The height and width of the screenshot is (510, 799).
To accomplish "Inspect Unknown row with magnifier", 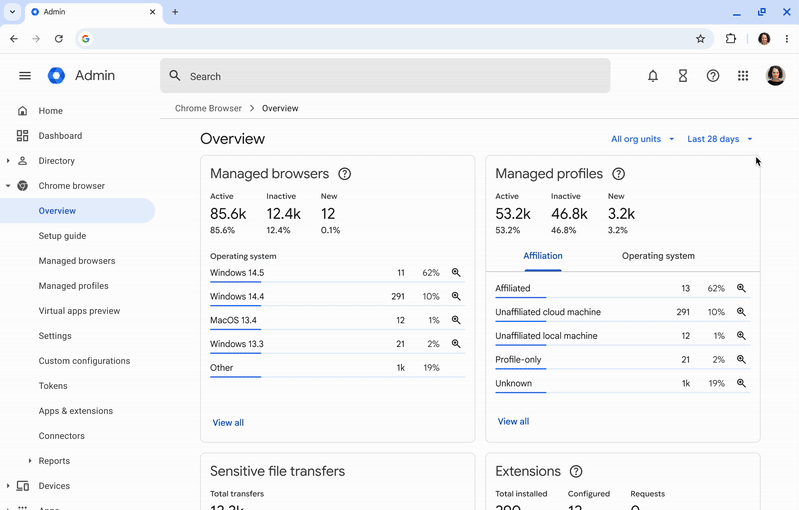I will coord(741,383).
